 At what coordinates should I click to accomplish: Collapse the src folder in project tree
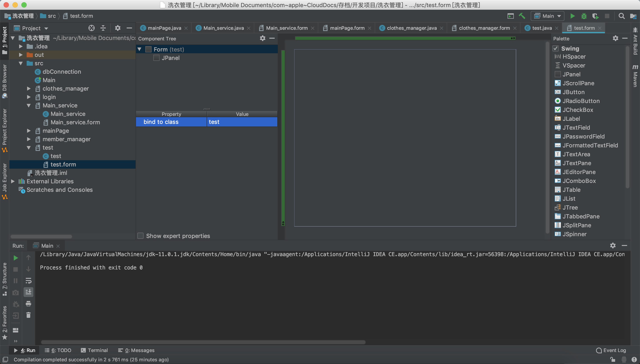click(x=21, y=63)
